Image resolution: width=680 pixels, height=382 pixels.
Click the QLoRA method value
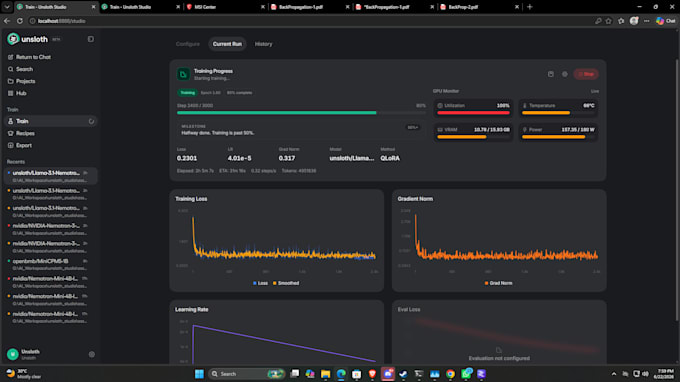click(390, 158)
